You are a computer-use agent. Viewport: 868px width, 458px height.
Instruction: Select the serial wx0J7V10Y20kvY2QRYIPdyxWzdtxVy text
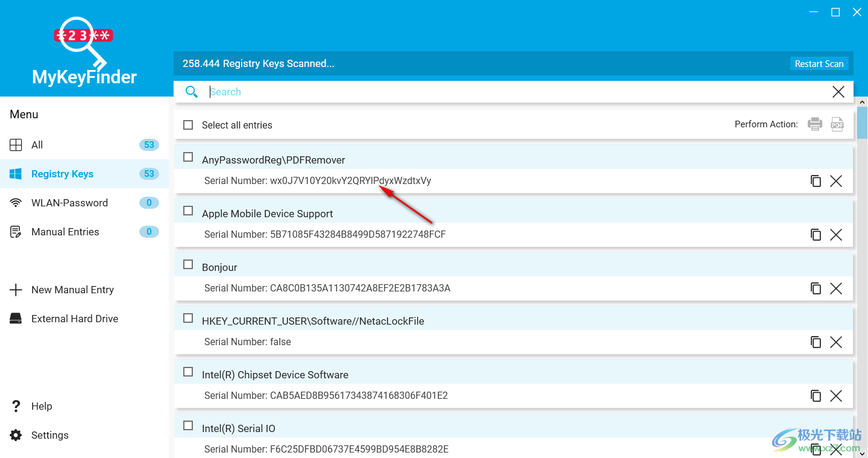click(351, 181)
